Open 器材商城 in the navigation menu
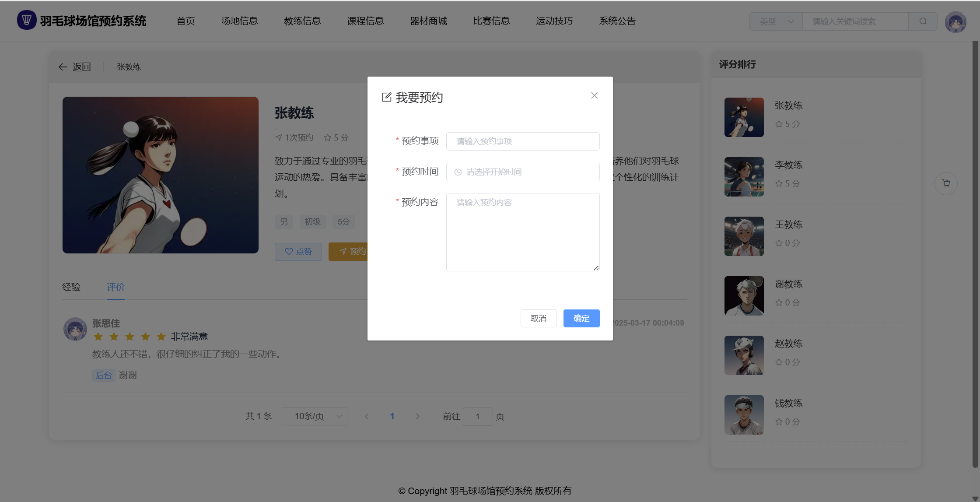Image resolution: width=980 pixels, height=502 pixels. pyautogui.click(x=428, y=21)
